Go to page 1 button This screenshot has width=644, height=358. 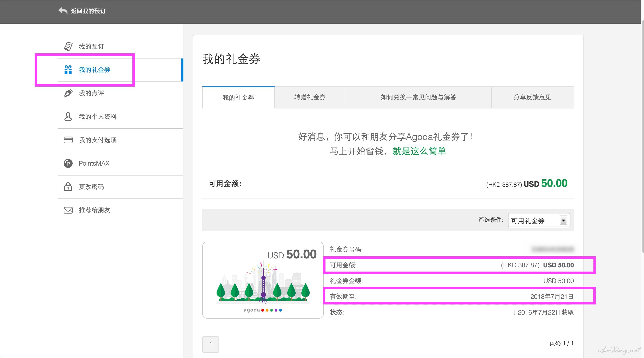pos(210,344)
